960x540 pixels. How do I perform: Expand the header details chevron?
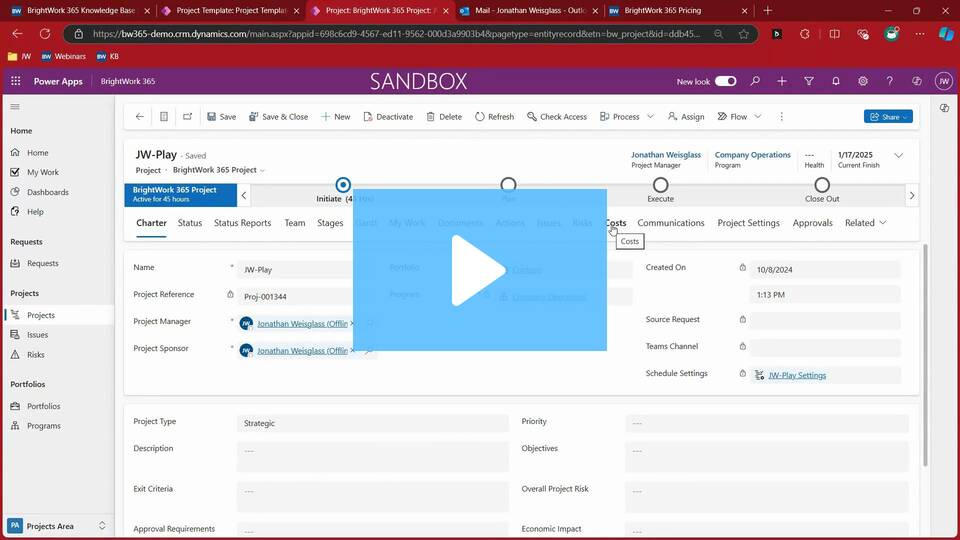point(898,156)
